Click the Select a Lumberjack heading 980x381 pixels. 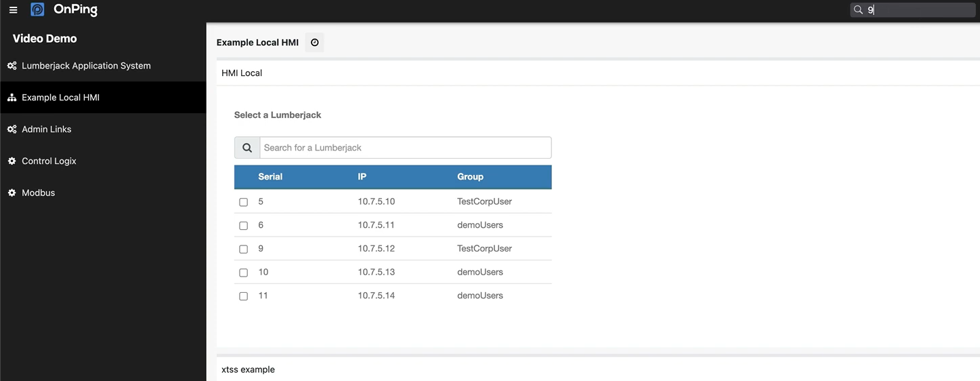(x=278, y=115)
